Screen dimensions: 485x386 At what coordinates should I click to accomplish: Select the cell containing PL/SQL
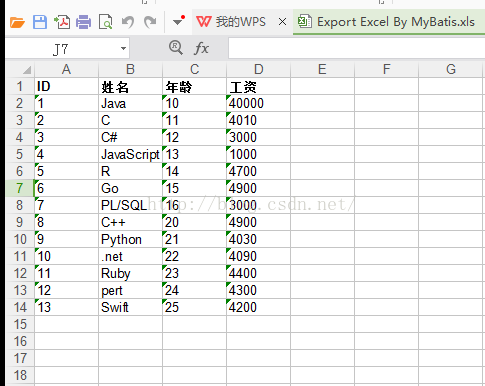pos(130,205)
